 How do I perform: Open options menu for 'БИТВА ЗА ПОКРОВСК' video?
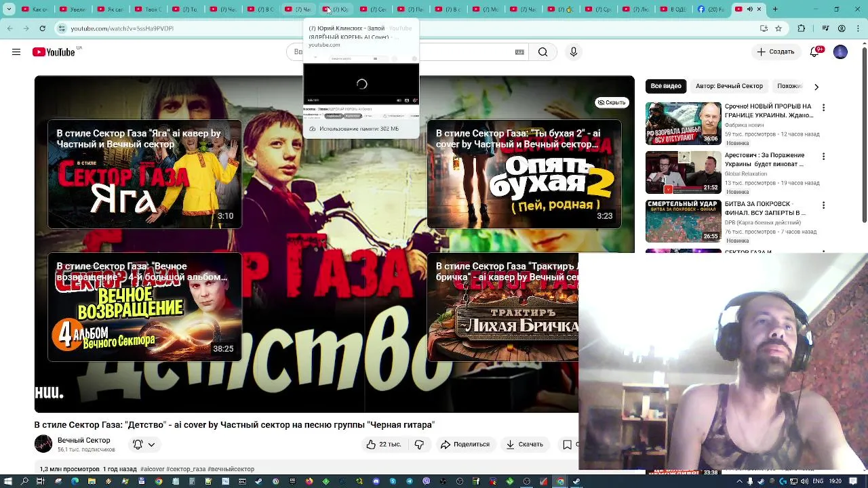[x=823, y=205]
